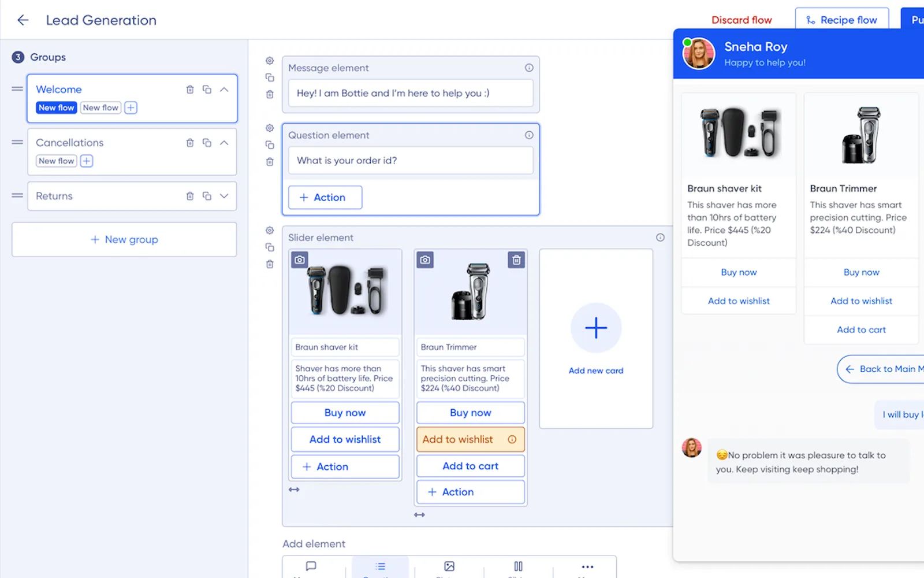Duplicate the Returns group
Image resolution: width=924 pixels, height=578 pixels.
[207, 196]
